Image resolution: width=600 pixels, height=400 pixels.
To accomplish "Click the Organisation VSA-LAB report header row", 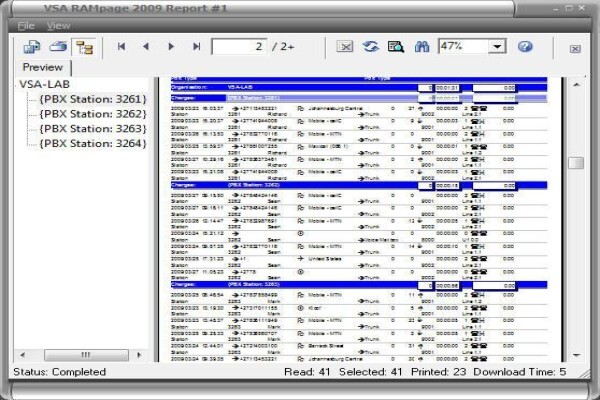I will point(359,88).
